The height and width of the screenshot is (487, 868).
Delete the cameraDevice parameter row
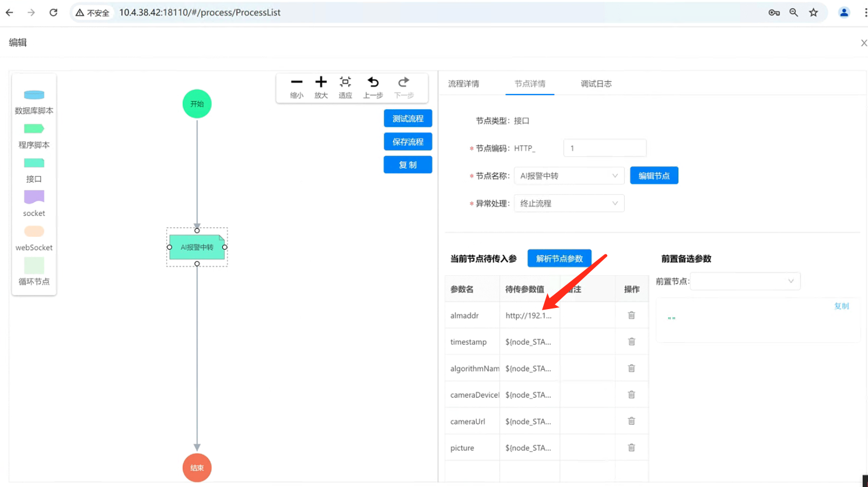[631, 395]
